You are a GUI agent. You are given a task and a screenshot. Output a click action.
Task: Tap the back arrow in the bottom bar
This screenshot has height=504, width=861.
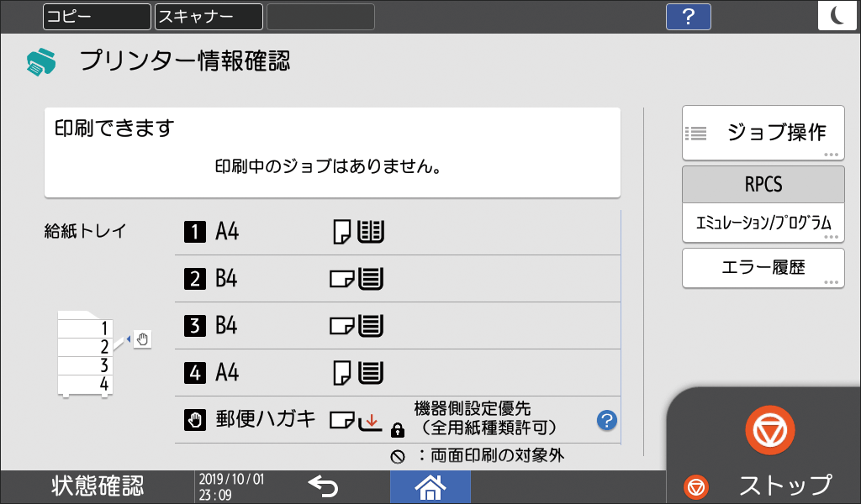click(324, 486)
